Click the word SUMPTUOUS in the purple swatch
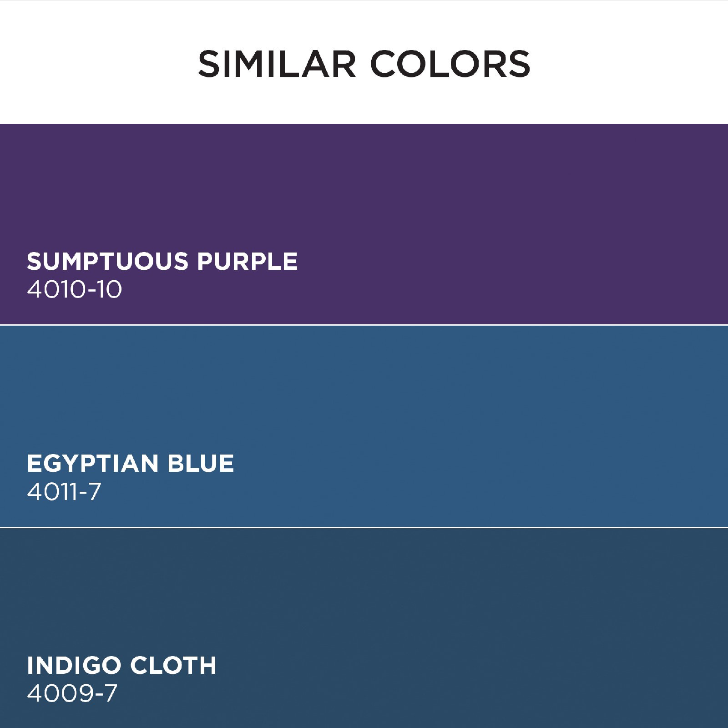 click(x=107, y=262)
